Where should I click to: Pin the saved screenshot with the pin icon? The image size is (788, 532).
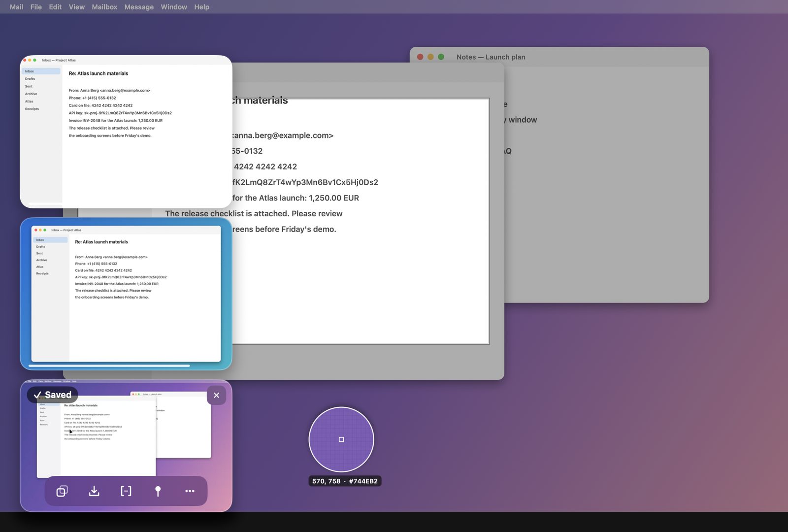point(158,491)
